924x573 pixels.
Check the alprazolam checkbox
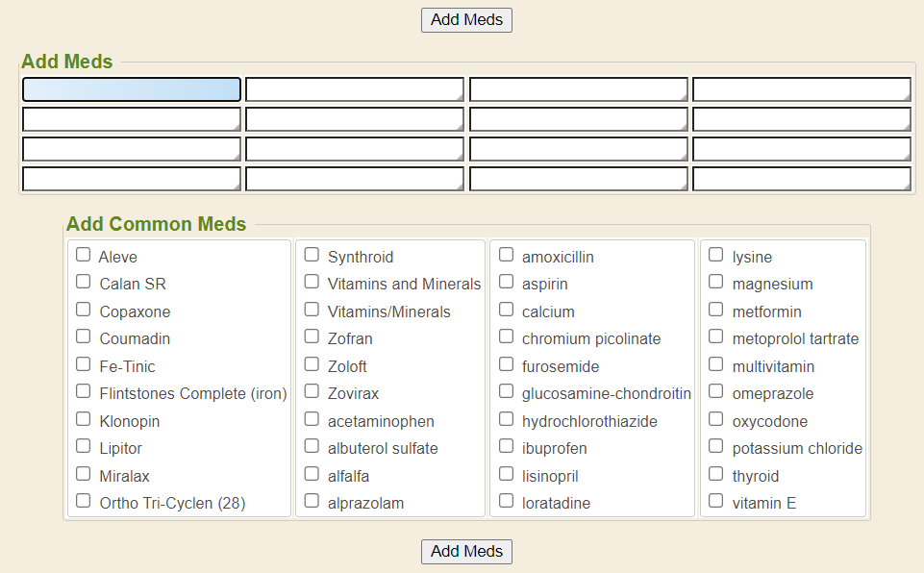coord(312,501)
